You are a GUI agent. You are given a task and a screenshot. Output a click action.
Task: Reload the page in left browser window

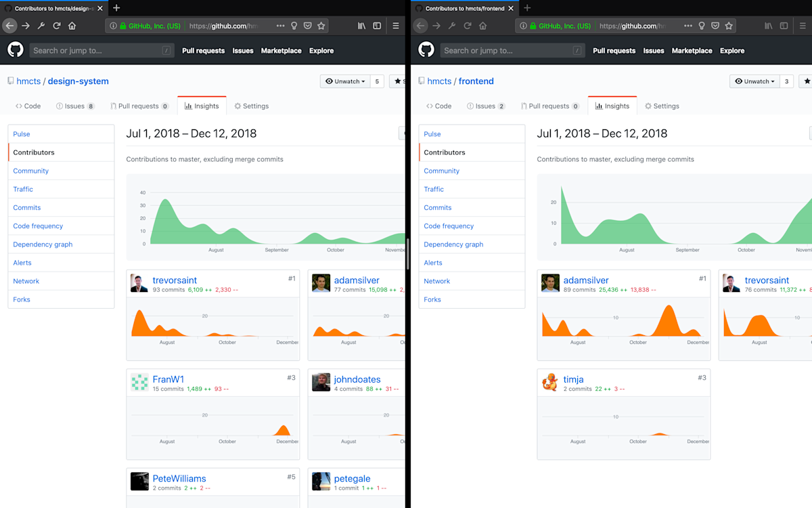[57, 26]
